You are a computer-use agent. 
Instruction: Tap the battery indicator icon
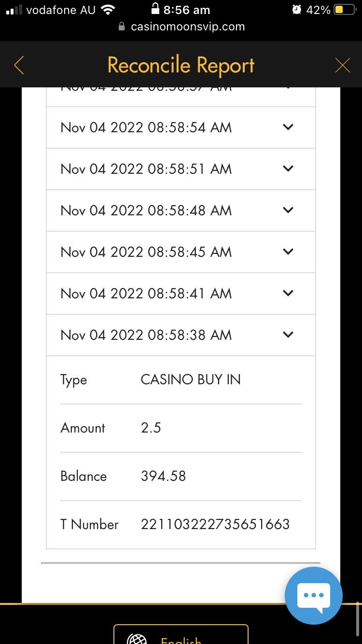tap(345, 10)
